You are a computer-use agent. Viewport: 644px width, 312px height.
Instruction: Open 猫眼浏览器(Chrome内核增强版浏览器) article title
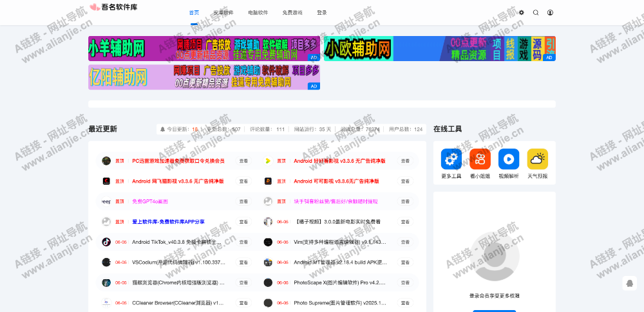coord(178,282)
